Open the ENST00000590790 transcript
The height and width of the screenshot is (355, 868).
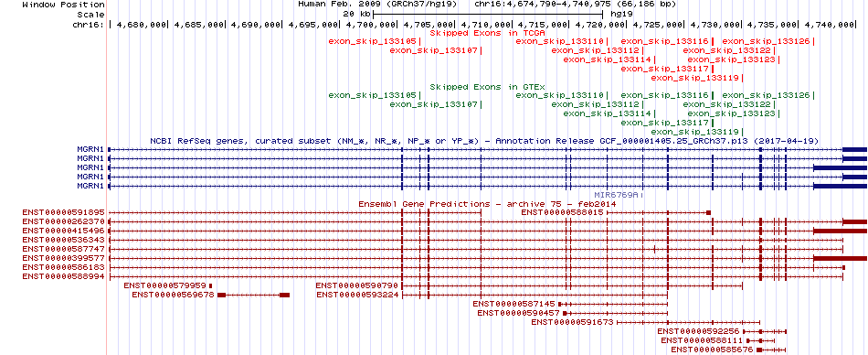(357, 285)
